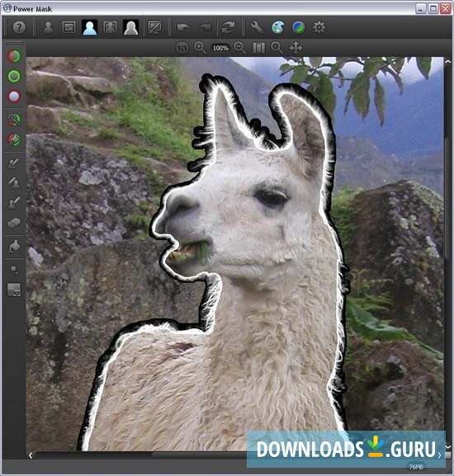Click the horizontal scrollbar thumb below image

tap(199, 455)
